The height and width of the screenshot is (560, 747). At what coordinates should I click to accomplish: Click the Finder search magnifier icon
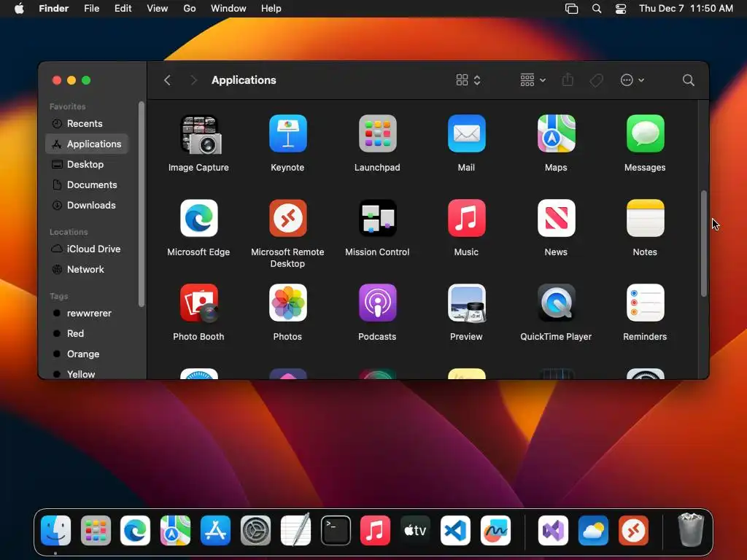(688, 80)
